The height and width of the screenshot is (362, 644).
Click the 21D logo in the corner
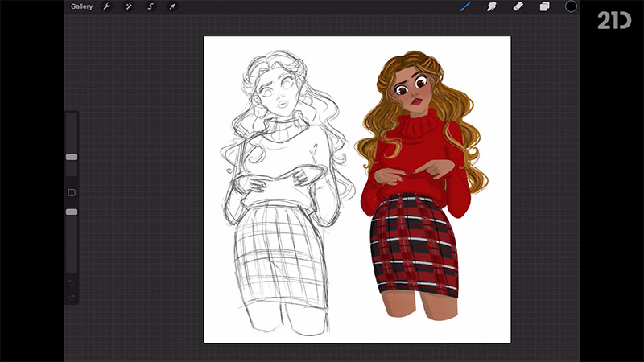613,20
